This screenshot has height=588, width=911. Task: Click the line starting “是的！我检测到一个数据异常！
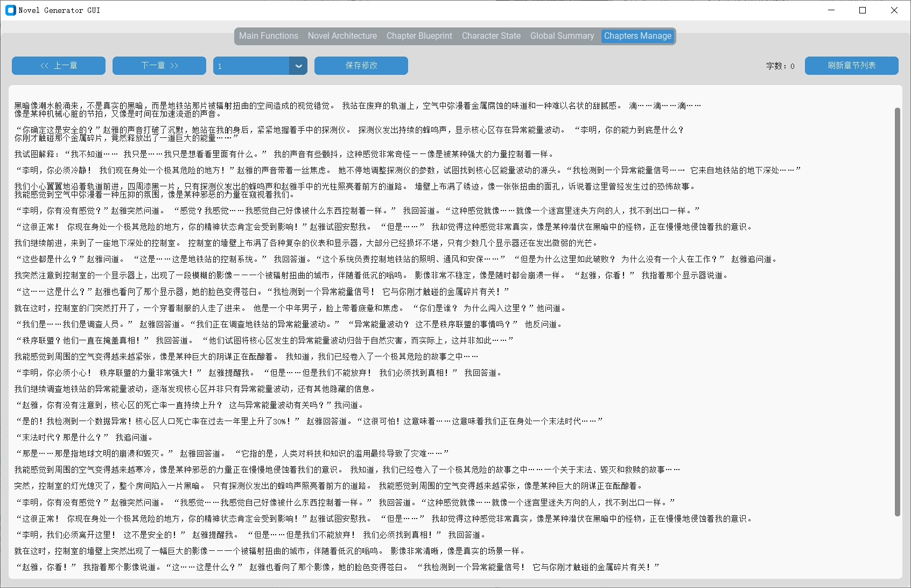(x=309, y=422)
